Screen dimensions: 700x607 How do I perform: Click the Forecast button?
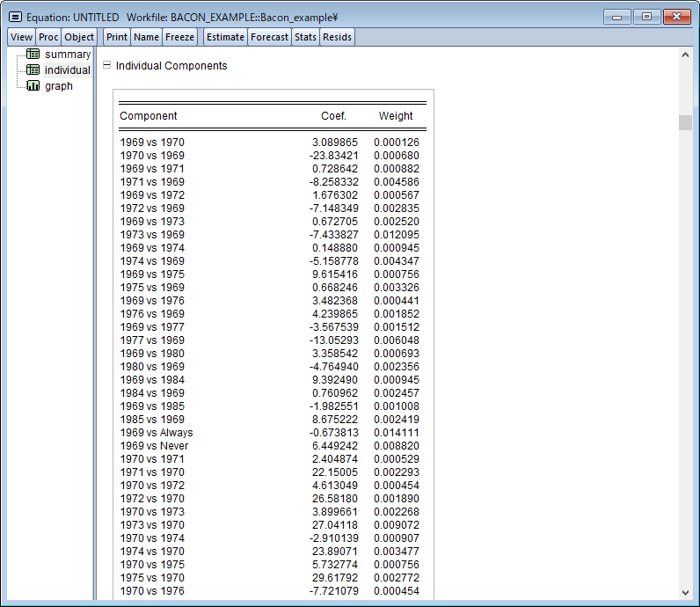(x=269, y=37)
